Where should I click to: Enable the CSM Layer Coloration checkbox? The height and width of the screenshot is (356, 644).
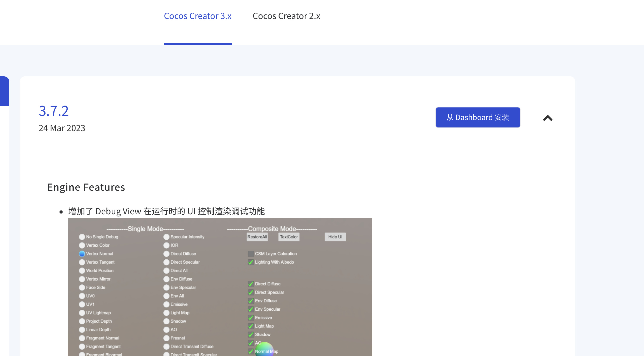[x=251, y=254]
